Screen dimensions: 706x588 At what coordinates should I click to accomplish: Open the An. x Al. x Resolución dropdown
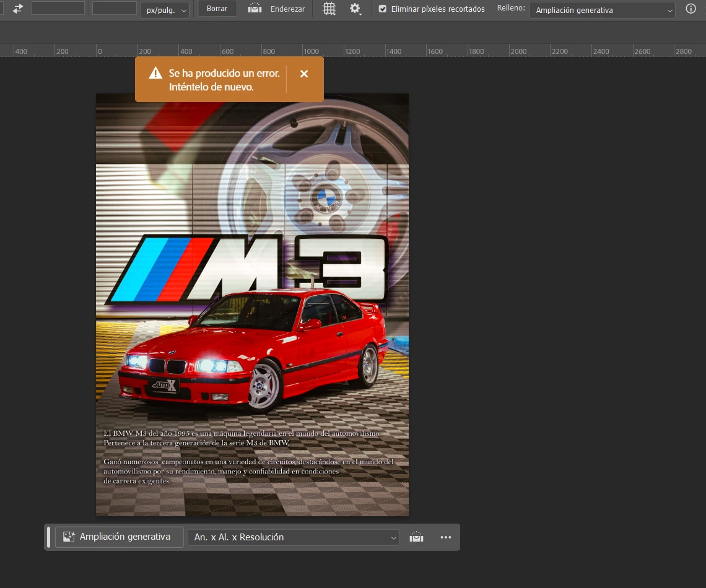(293, 537)
